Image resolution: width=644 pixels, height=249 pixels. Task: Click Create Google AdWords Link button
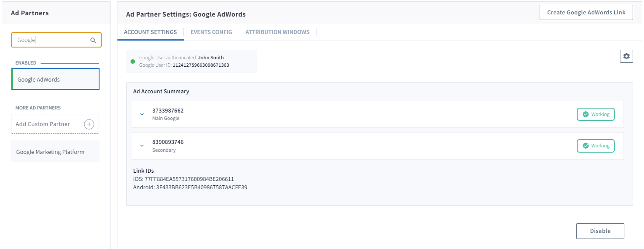point(586,13)
